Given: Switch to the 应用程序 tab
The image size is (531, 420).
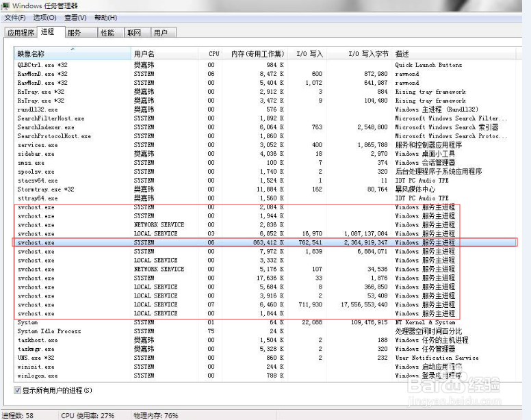Looking at the screenshot, I should click(x=21, y=33).
